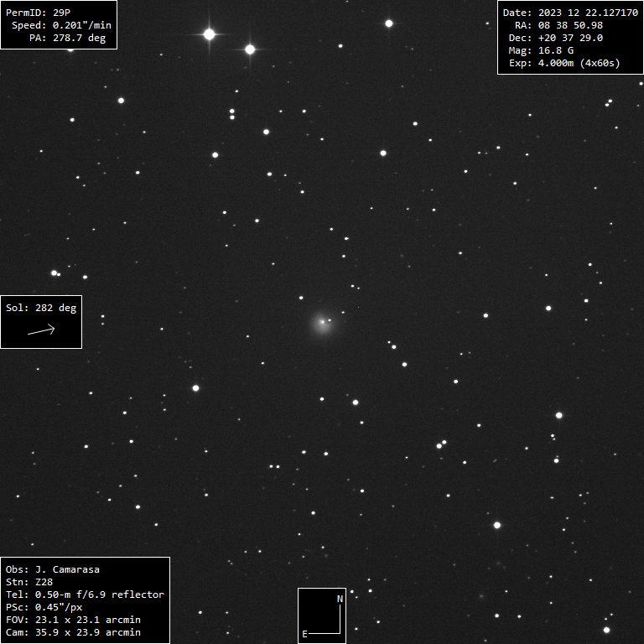Click the PA: 278.7 deg value
Viewport: 644px width, 644px height.
tap(67, 39)
